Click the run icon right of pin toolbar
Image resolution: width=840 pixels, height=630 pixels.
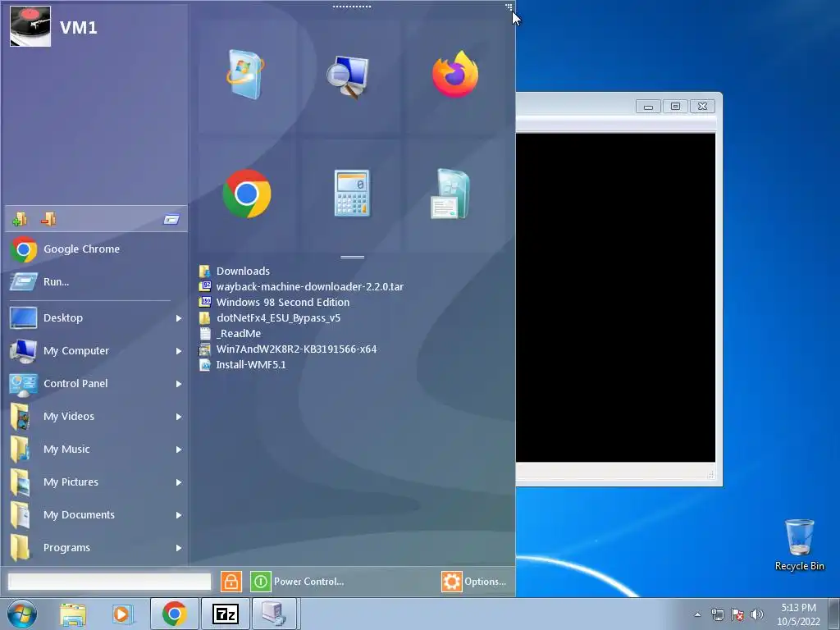171,219
